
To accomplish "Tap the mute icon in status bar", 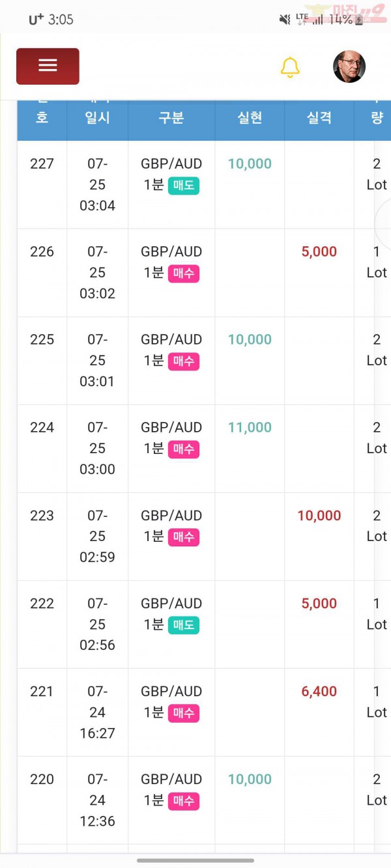I will click(x=285, y=20).
